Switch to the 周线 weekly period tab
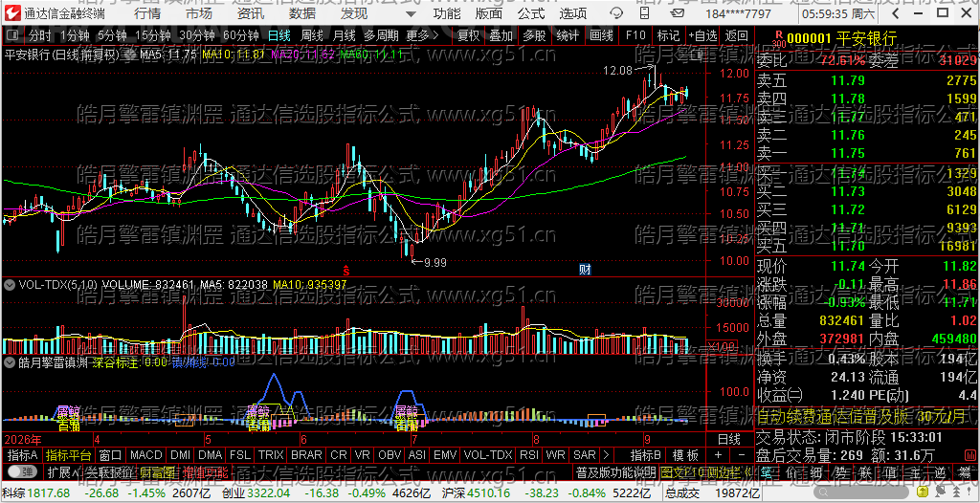Image resolution: width=980 pixels, height=503 pixels. click(x=312, y=35)
